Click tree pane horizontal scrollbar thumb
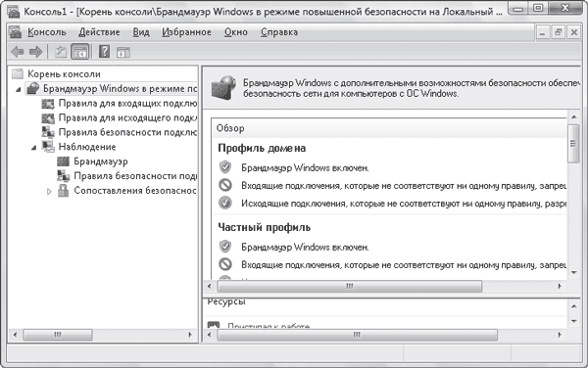 tap(58, 335)
